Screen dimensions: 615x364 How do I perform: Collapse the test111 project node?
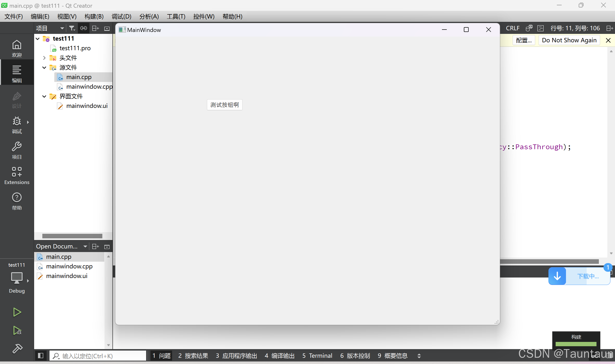click(x=38, y=39)
